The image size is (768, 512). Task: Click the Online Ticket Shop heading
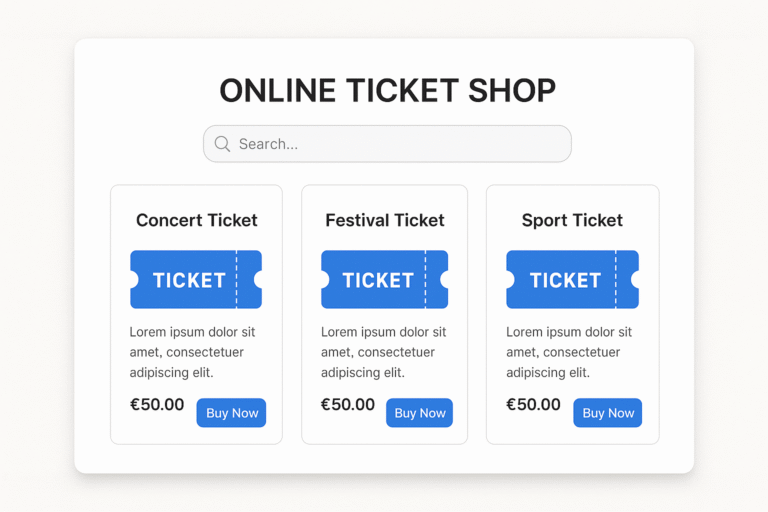[387, 90]
